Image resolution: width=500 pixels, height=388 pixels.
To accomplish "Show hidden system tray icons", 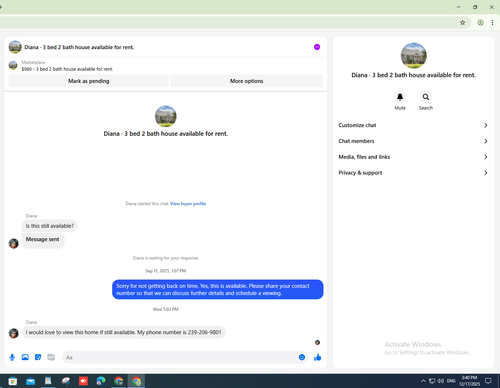I will [x=423, y=381].
